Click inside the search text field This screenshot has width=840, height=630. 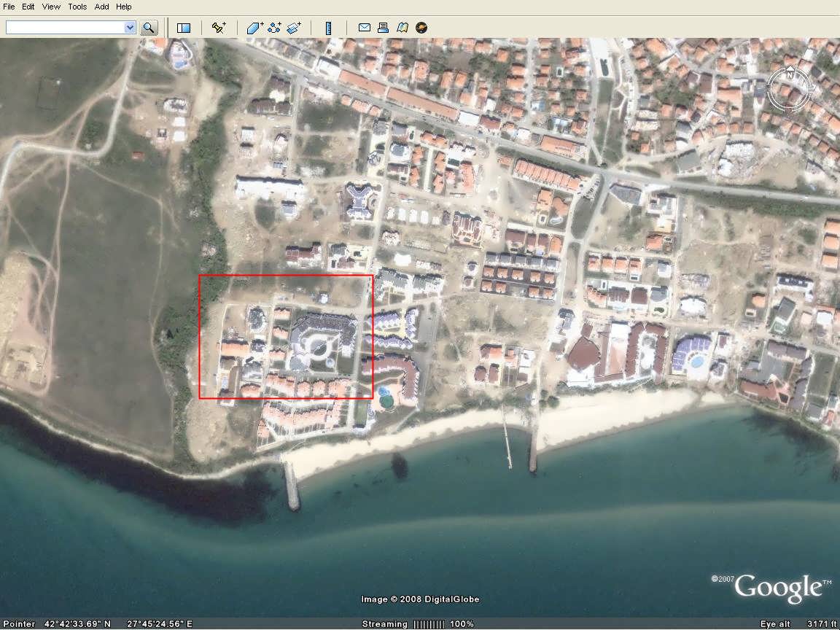tap(65, 28)
